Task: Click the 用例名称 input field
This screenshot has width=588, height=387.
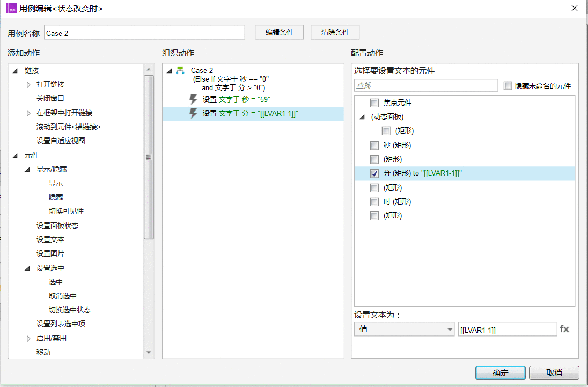Action: pyautogui.click(x=144, y=33)
